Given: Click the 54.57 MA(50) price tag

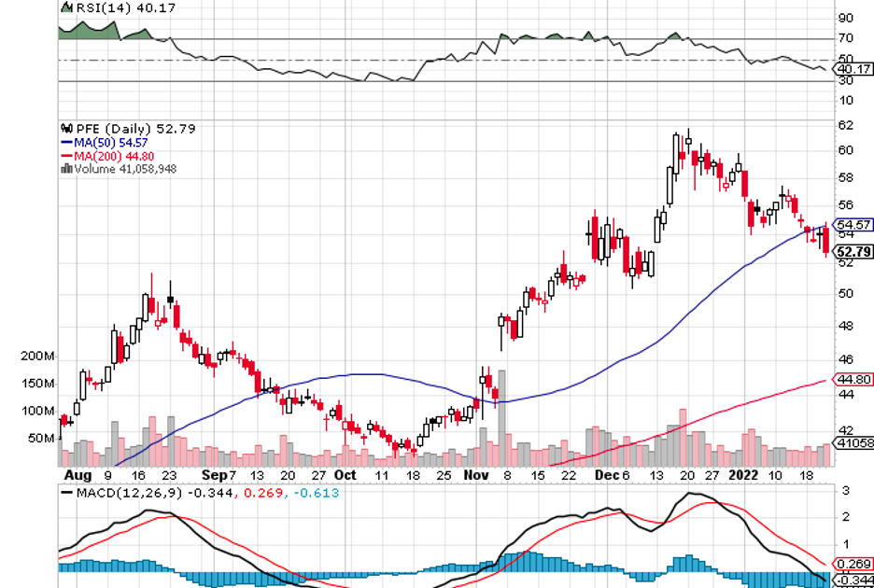Looking at the screenshot, I should tap(853, 225).
